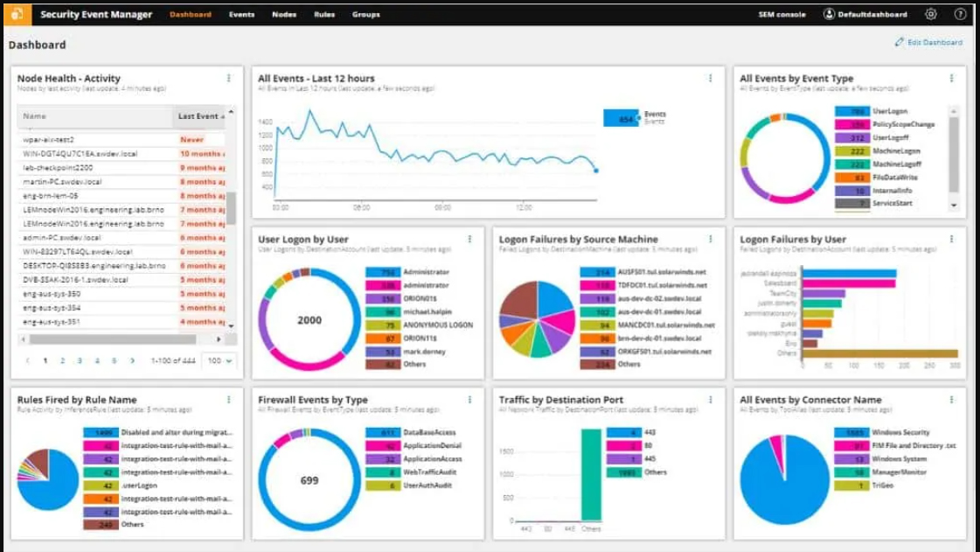Viewport: 980px width, 552px height.
Task: Click the michael.halpin legend swatch
Action: point(383,312)
